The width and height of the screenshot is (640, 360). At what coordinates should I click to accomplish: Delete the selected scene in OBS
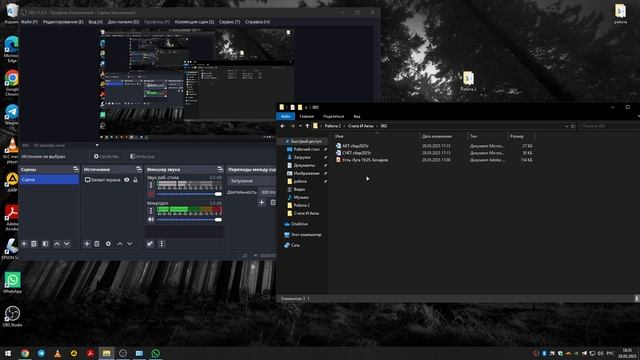point(34,244)
